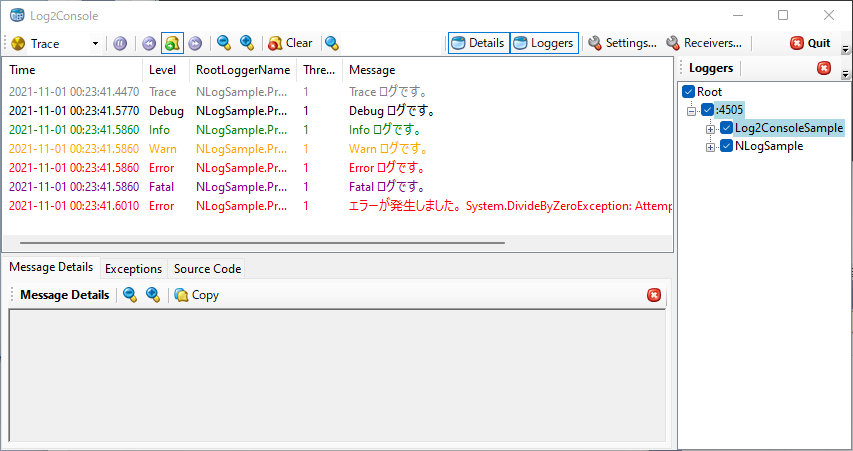Click timestamp 00:23:41.4470 cell
This screenshot has width=853, height=451.
[74, 91]
